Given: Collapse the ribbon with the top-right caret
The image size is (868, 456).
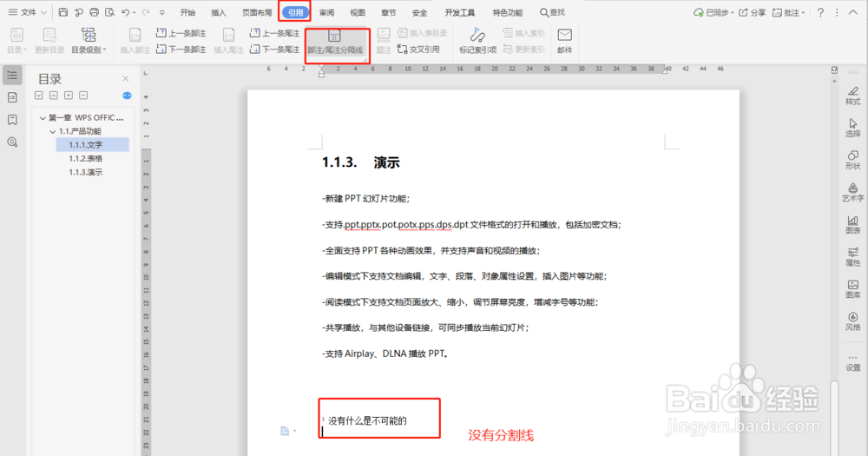Looking at the screenshot, I should [x=853, y=12].
